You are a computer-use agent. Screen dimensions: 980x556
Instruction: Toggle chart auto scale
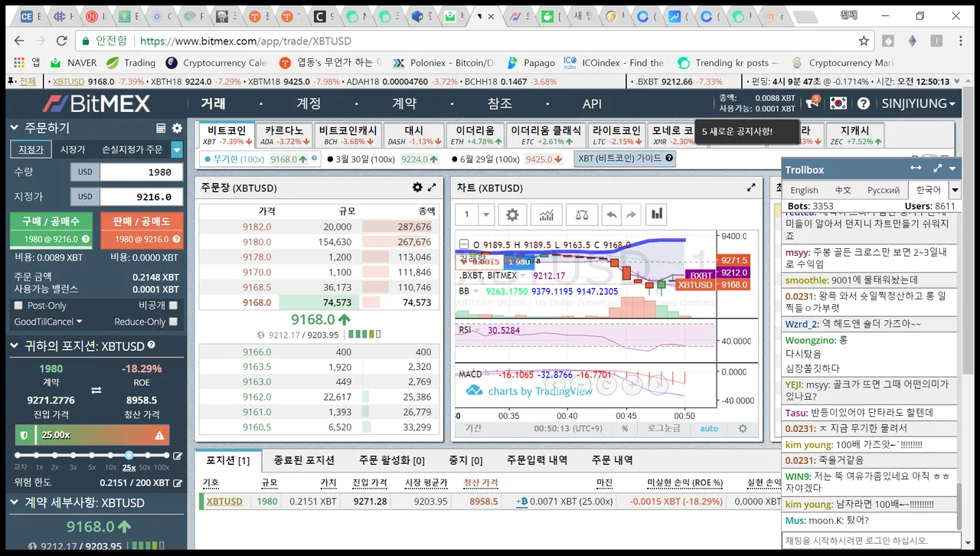pos(709,429)
